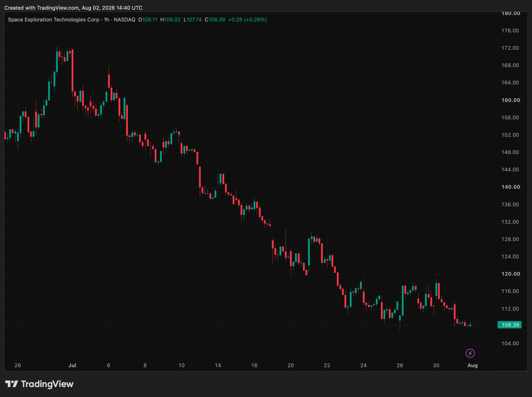Click the 120.00 price axis label
The height and width of the screenshot is (397, 532).
511,274
